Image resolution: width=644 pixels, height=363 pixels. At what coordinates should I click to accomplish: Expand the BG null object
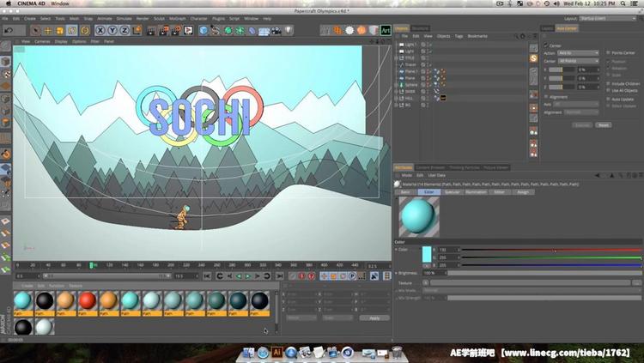click(397, 105)
